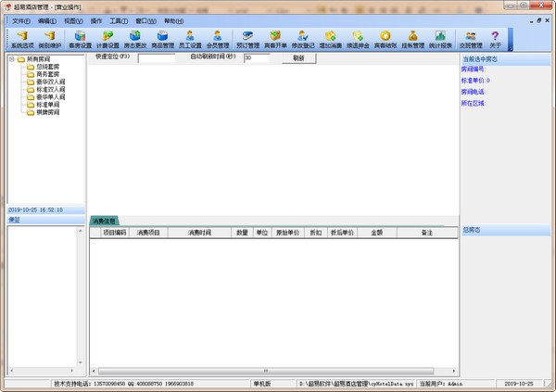Click the 客房设置 toolbar icon
The height and width of the screenshot is (392, 556).
pyautogui.click(x=80, y=38)
